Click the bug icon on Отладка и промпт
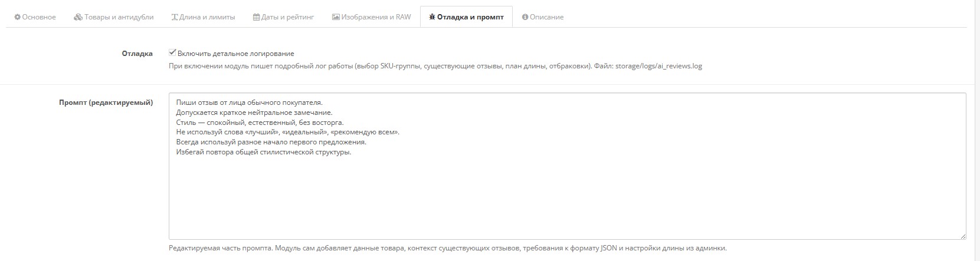 pyautogui.click(x=432, y=17)
